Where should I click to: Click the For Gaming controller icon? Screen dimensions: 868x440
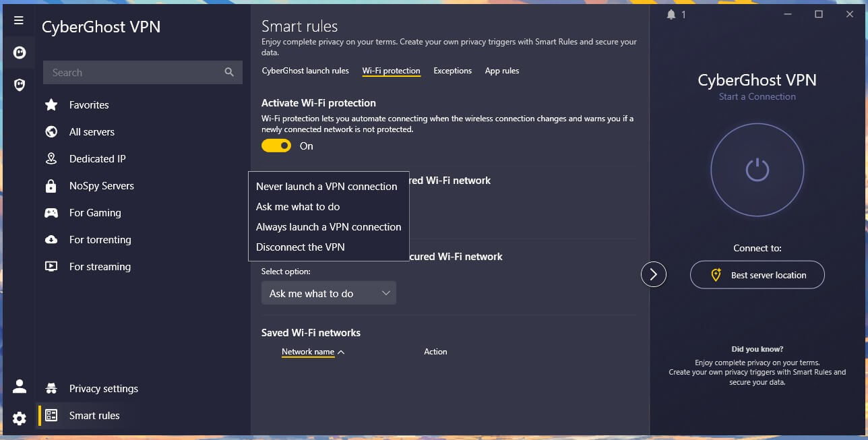tap(51, 212)
